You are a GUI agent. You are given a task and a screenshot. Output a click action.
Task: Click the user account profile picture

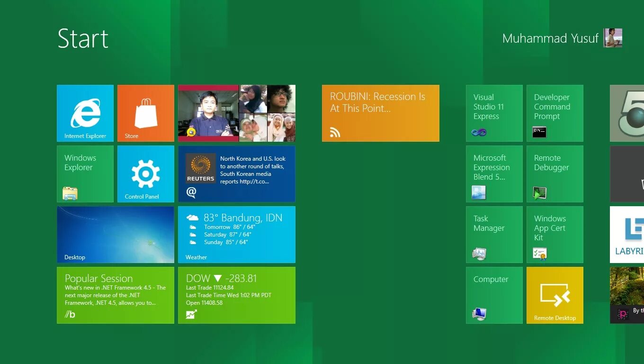click(x=613, y=38)
